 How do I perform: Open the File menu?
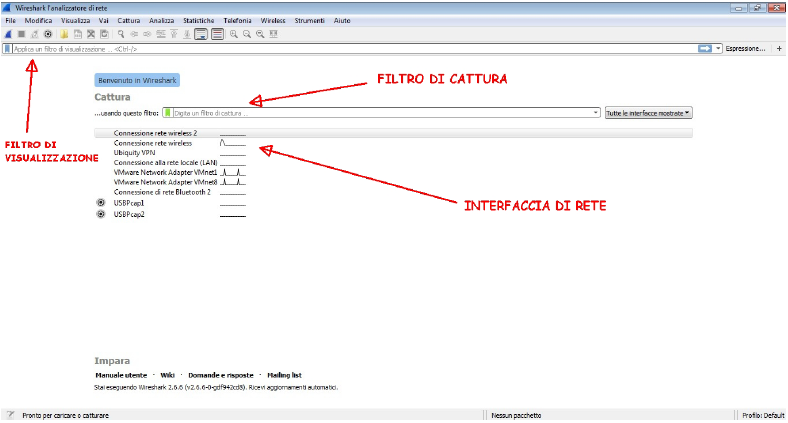(x=11, y=21)
